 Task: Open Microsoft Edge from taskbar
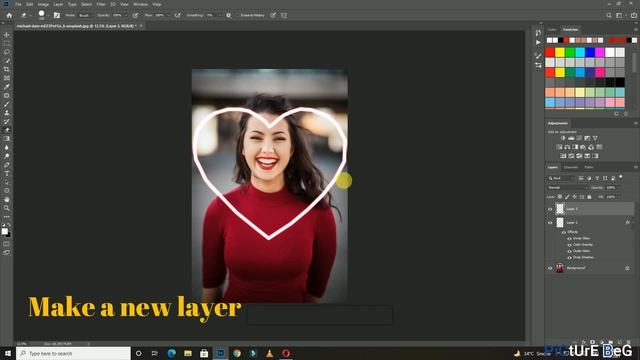tap(172, 353)
